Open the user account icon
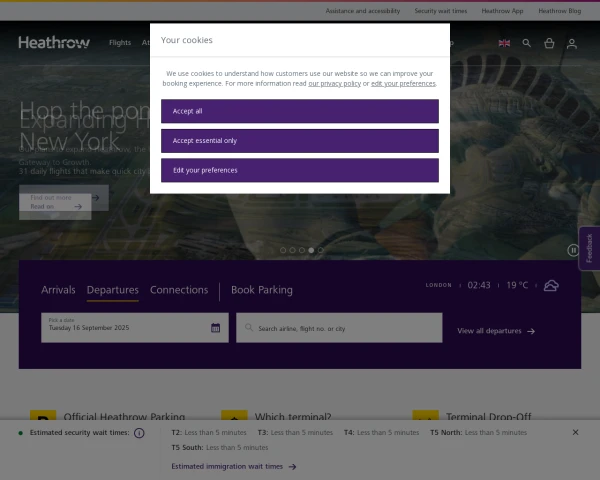 tap(572, 44)
